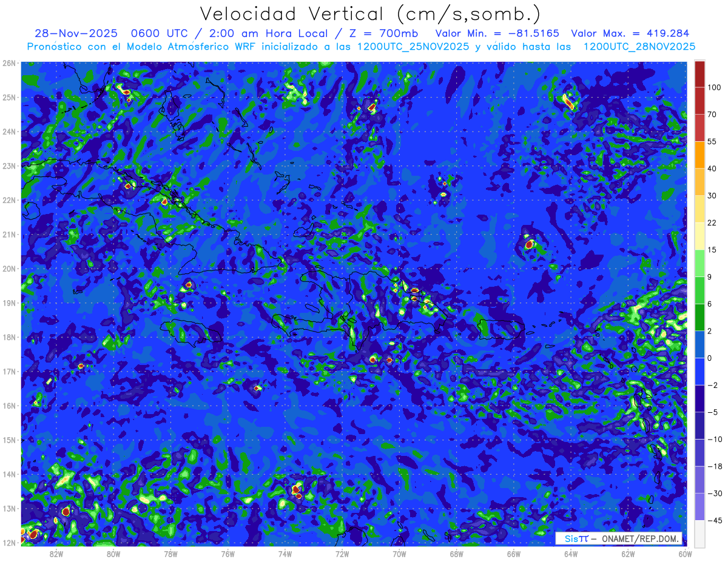Pick the swatch between -30 and -18
728x562 pixels.
(699, 480)
